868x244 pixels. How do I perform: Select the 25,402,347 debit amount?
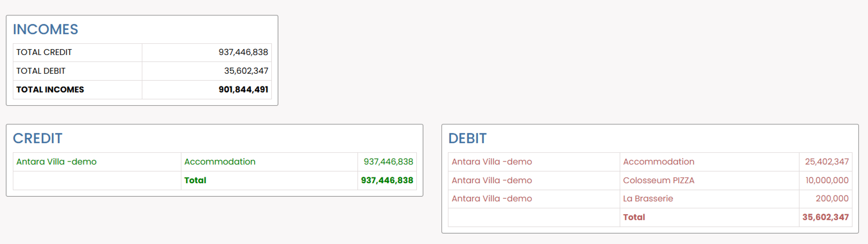(x=827, y=162)
